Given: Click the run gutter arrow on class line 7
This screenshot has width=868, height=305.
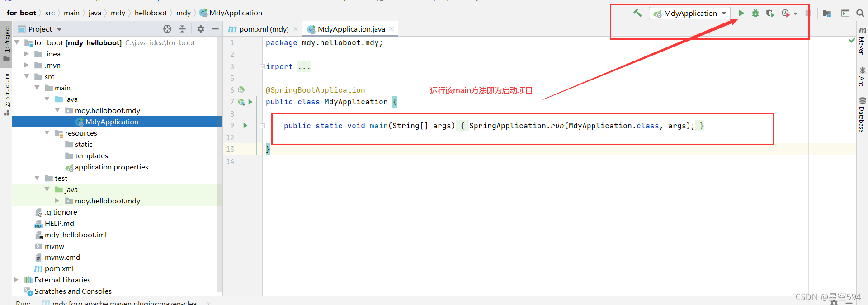Looking at the screenshot, I should point(250,102).
